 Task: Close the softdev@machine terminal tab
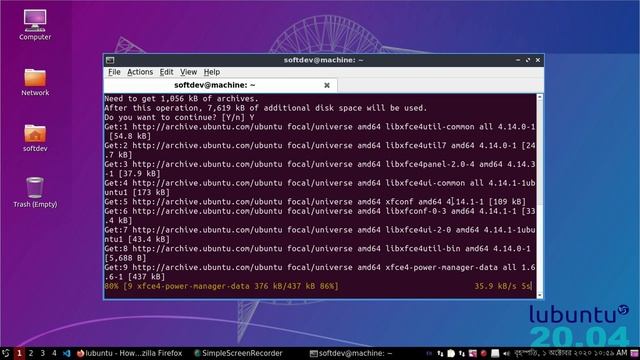[327, 85]
